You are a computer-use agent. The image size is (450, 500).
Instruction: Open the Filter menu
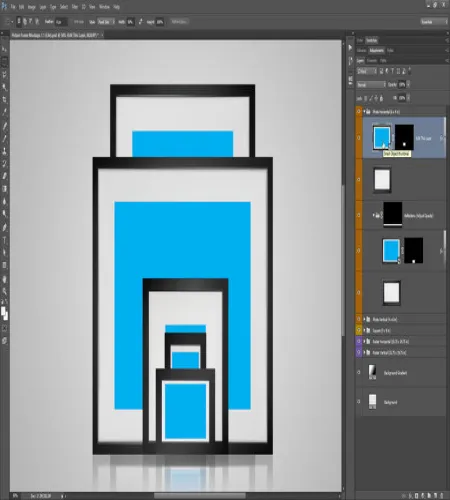click(75, 7)
